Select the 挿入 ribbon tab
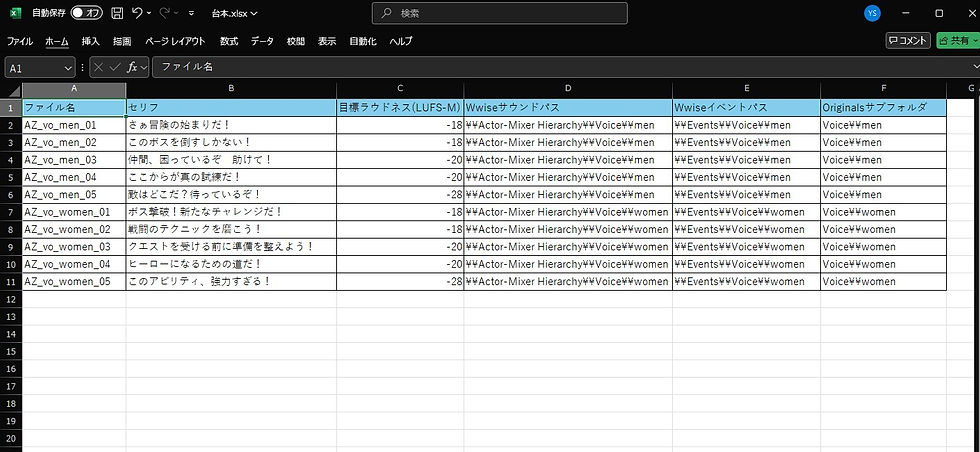The height and width of the screenshot is (452, 980). (x=91, y=41)
